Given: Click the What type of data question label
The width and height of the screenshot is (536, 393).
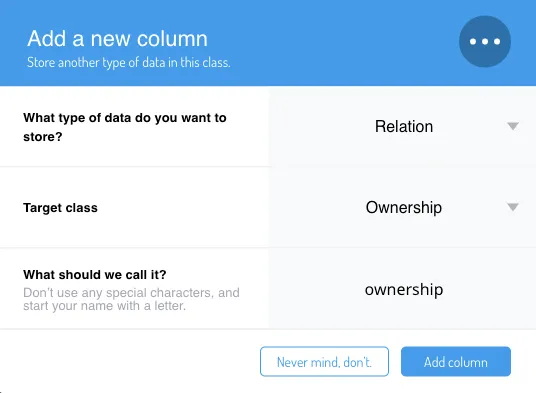Looking at the screenshot, I should (x=125, y=127).
